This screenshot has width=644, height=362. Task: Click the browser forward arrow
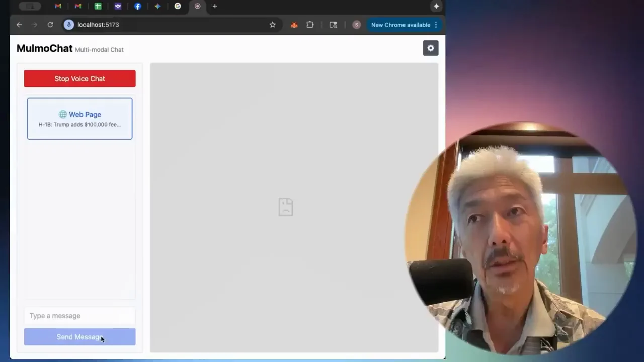coord(35,25)
